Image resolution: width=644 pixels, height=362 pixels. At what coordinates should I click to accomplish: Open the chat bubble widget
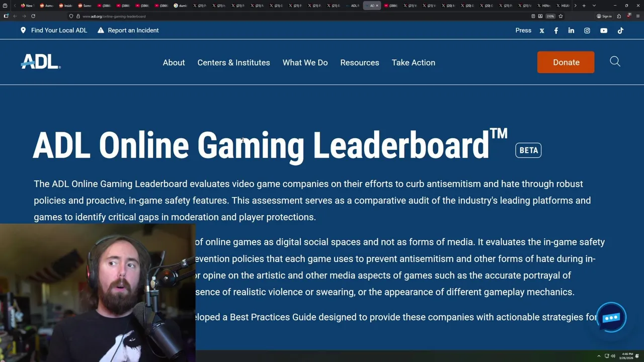coord(611,317)
